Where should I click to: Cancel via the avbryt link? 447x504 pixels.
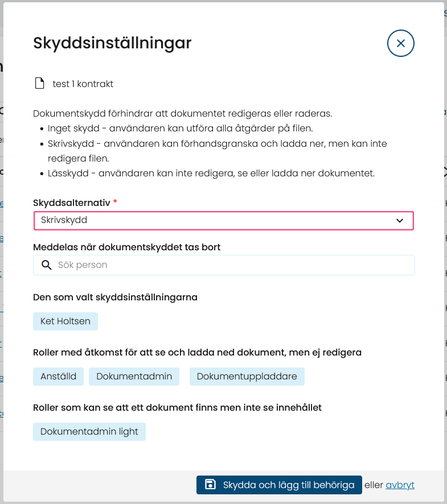click(x=400, y=485)
